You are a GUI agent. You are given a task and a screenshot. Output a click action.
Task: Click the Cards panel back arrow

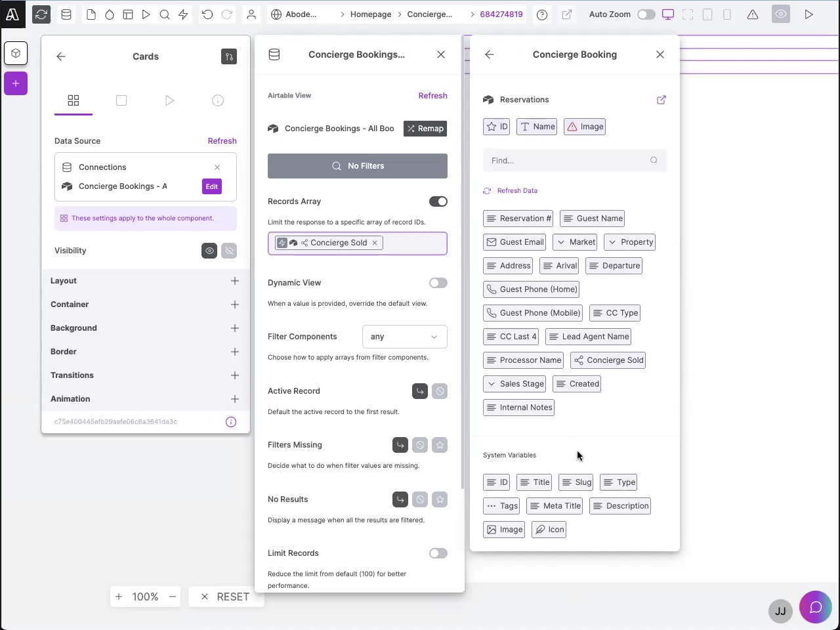(61, 56)
